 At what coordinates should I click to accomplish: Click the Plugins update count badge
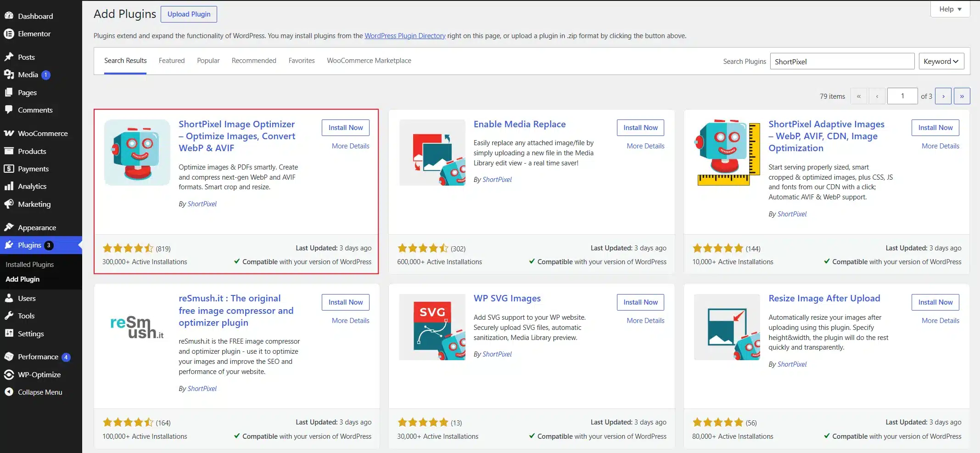(x=49, y=245)
